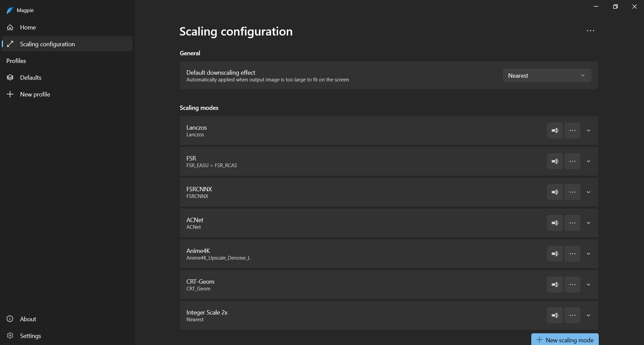Screen dimensions: 644x345
Task: Open more options for FSR mode
Action: click(x=572, y=161)
